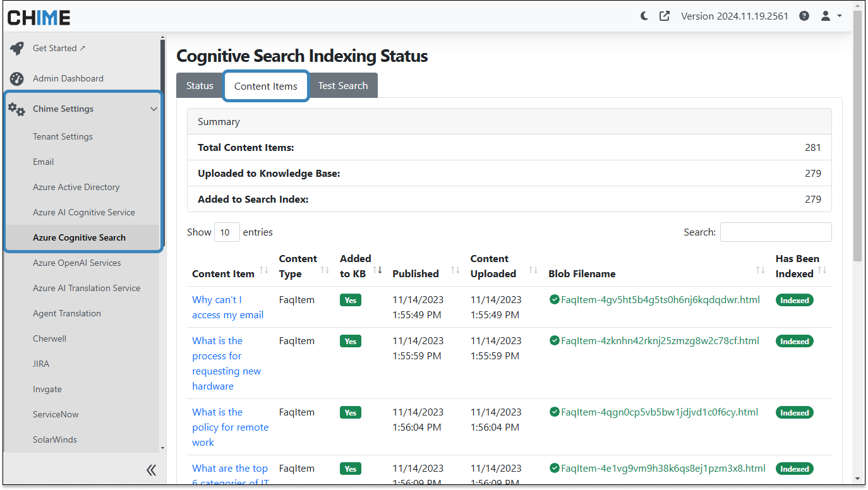Select the Content Items tab
The image size is (868, 490).
266,86
